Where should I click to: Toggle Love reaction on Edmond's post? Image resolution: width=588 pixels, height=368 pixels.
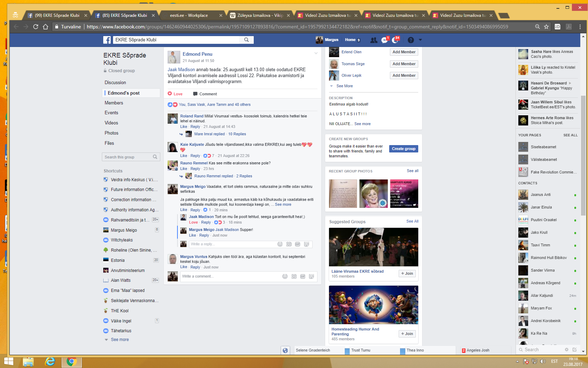tap(175, 94)
